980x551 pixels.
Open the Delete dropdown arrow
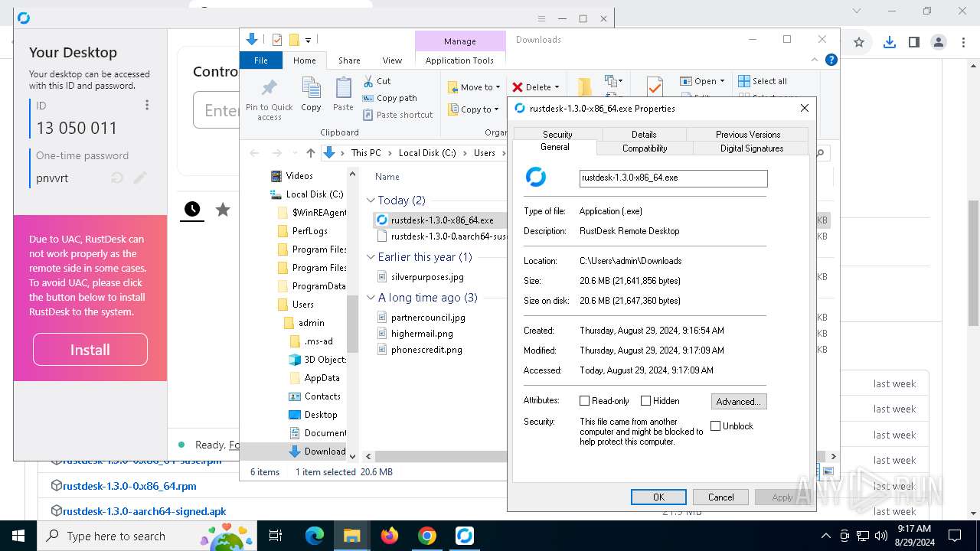557,87
